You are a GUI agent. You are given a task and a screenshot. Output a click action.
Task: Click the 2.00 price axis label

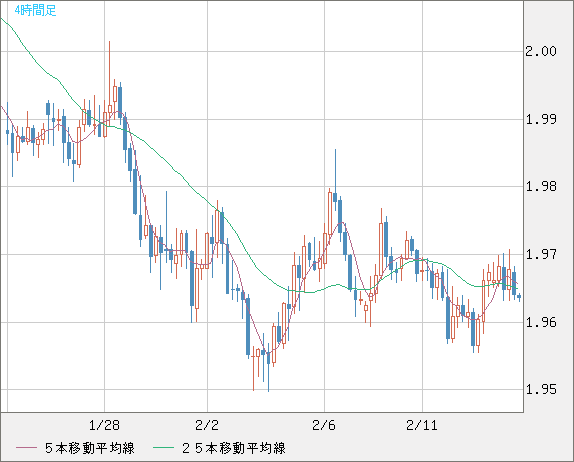tap(541, 51)
